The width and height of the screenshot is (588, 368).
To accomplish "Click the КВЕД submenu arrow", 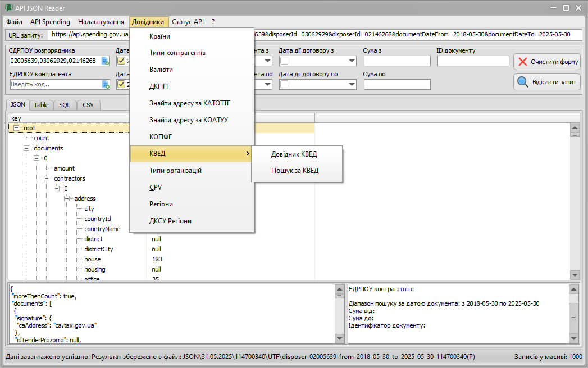I will 248,154.
